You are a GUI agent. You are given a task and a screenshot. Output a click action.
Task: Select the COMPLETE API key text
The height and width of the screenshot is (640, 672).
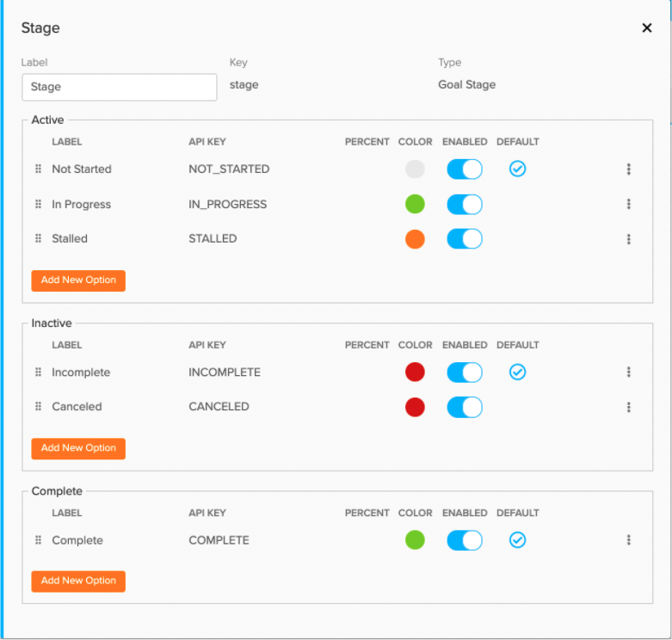219,539
